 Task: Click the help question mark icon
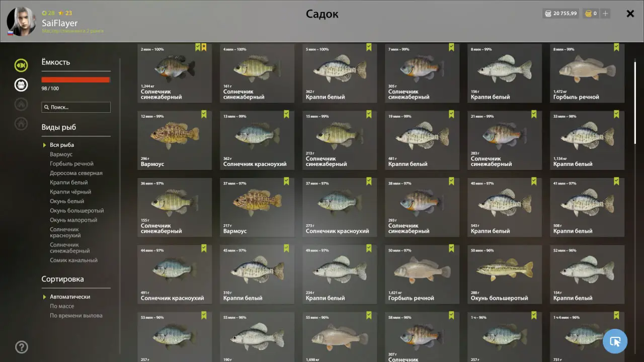click(x=22, y=347)
